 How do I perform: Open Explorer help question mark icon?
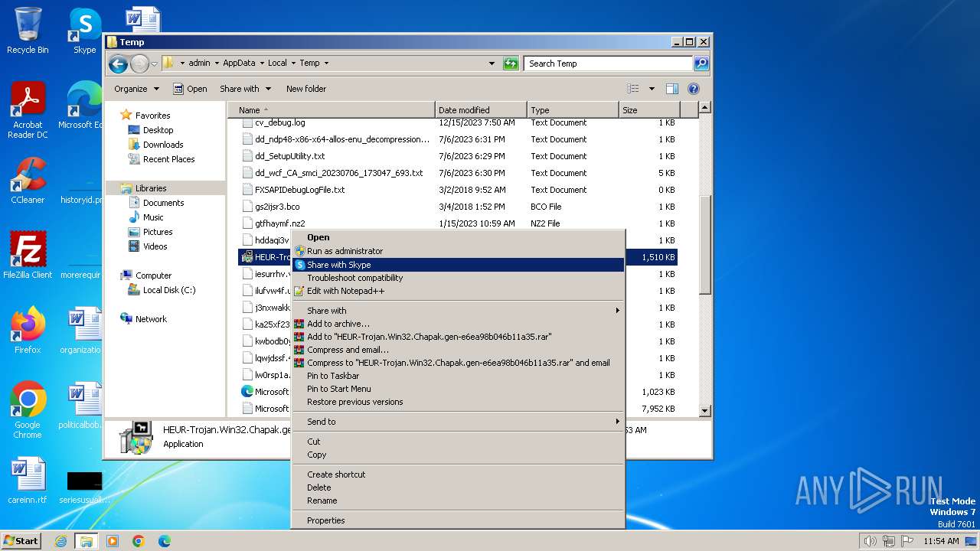click(694, 89)
